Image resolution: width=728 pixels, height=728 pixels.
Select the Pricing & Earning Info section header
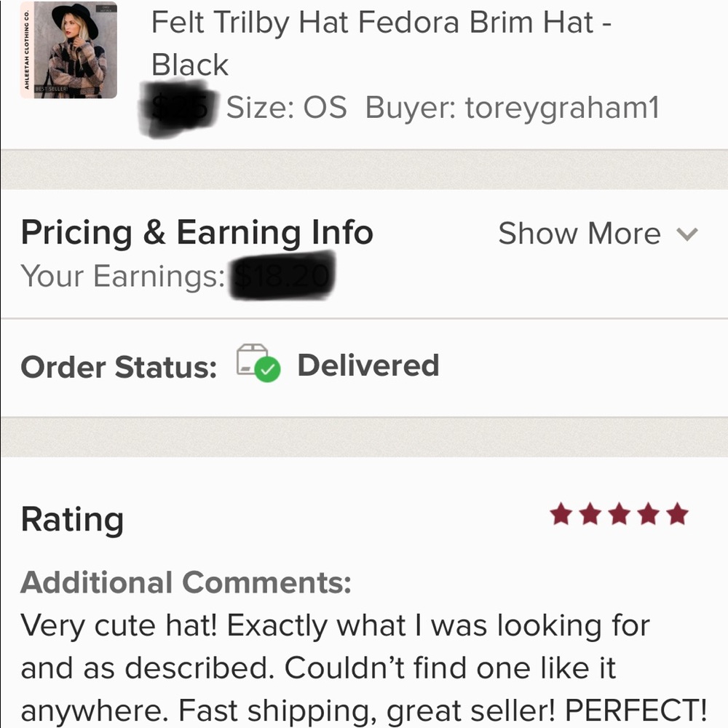point(197,232)
